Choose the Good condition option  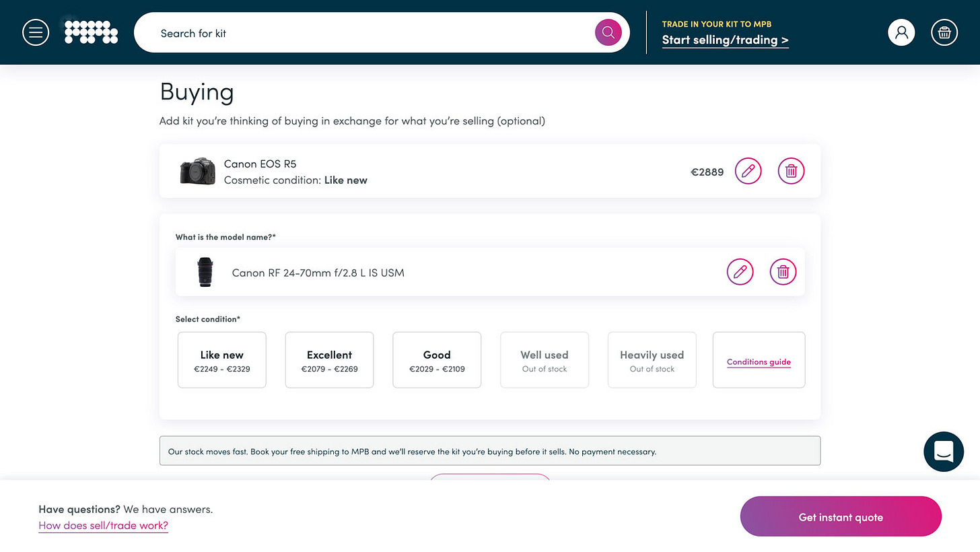point(437,360)
